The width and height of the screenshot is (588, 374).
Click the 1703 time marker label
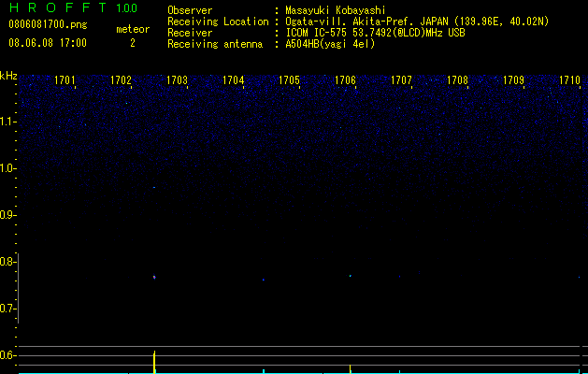(177, 80)
